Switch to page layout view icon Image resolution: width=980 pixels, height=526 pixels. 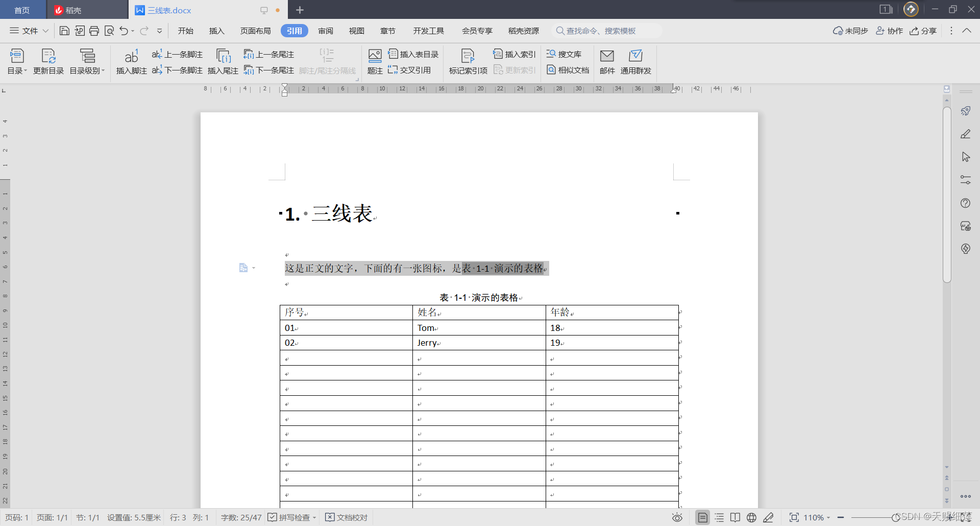click(x=703, y=517)
